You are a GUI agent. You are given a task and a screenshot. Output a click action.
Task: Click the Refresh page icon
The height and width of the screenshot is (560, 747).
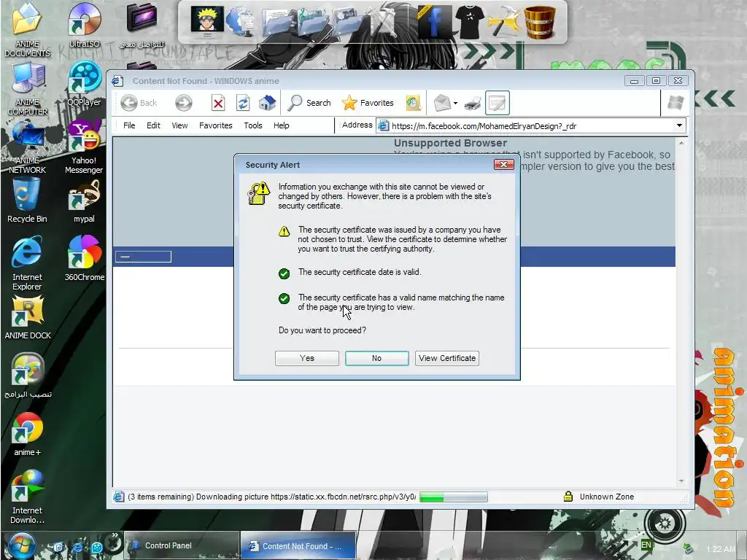pyautogui.click(x=243, y=103)
